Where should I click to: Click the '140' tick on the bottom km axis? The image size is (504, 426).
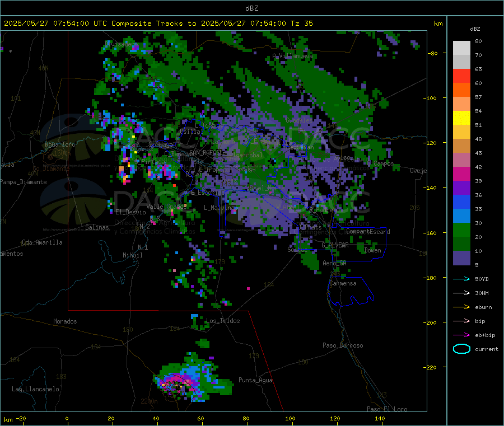(380, 418)
